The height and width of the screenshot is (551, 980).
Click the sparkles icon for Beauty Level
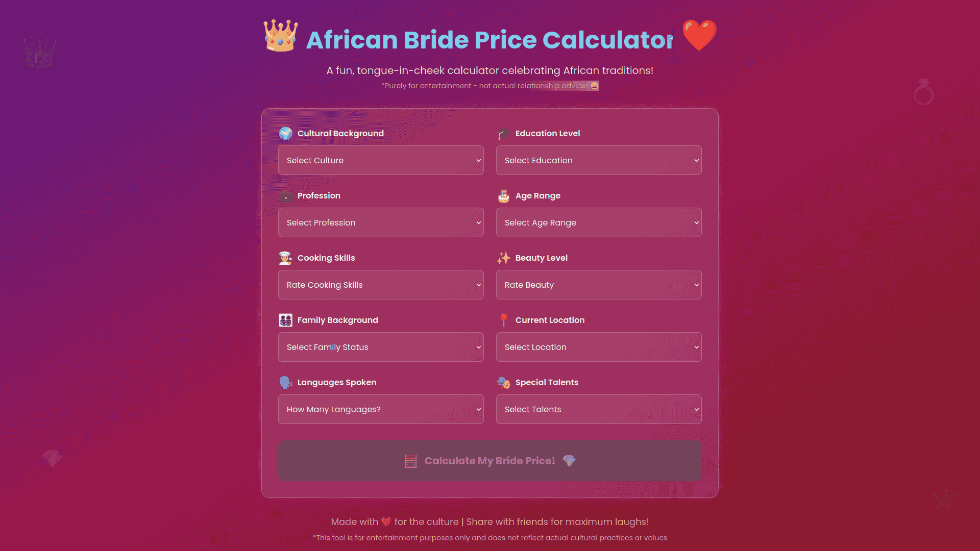[x=504, y=258]
